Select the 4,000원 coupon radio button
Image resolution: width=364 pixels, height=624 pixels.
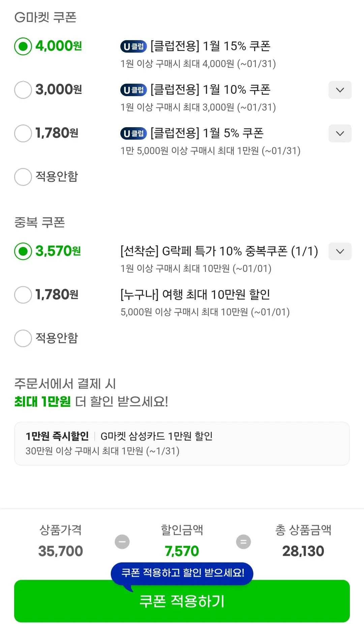[23, 46]
